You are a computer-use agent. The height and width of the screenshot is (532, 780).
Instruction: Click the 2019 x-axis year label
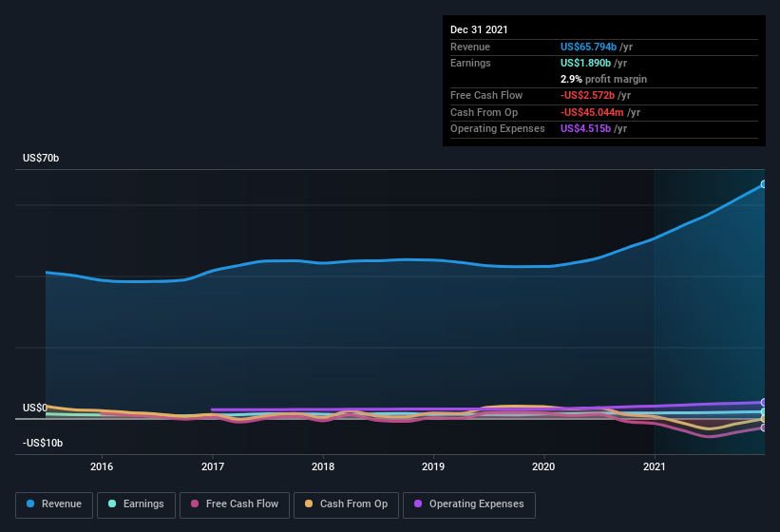[x=433, y=467]
